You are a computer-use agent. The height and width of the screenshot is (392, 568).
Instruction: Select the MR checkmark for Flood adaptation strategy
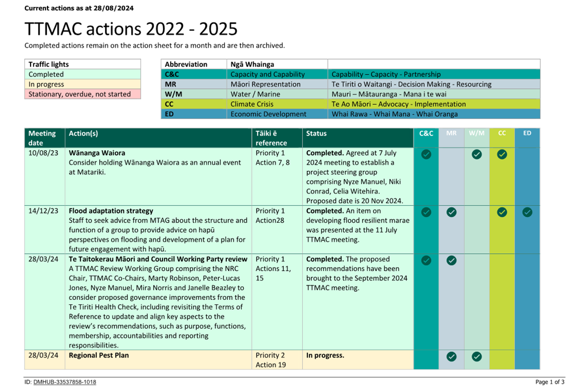tap(451, 212)
